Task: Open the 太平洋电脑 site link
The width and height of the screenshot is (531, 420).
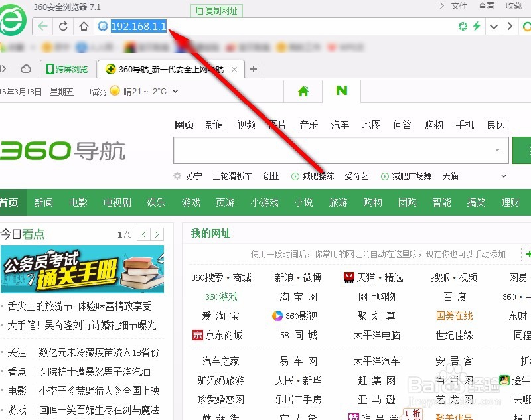Action: coord(376,335)
